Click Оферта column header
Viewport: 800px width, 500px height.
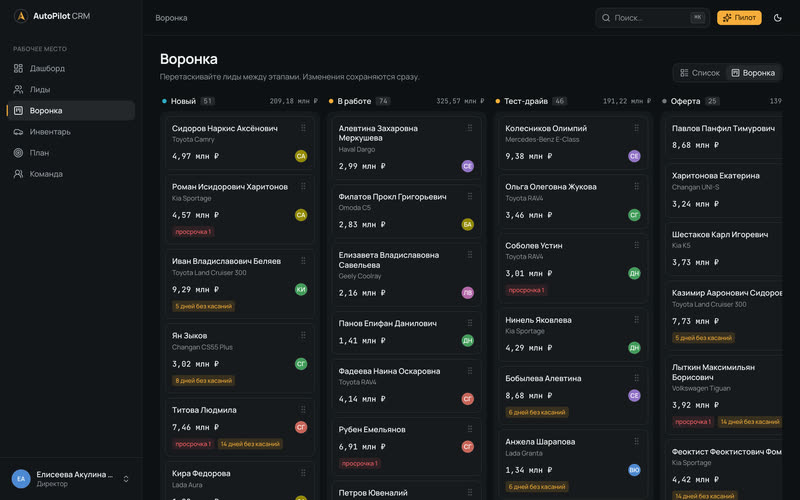pyautogui.click(x=685, y=101)
